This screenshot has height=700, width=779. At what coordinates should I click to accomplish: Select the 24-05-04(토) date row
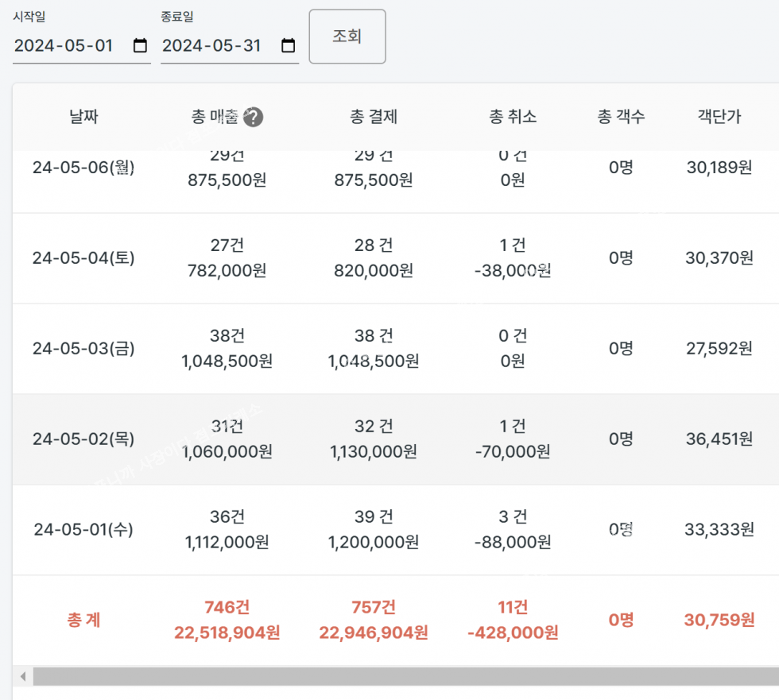point(83,258)
